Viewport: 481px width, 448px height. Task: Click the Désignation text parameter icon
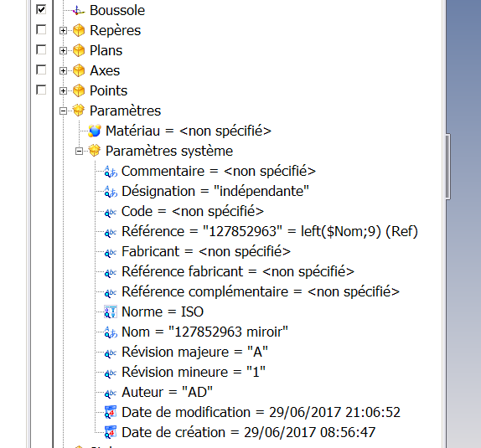coord(111,192)
